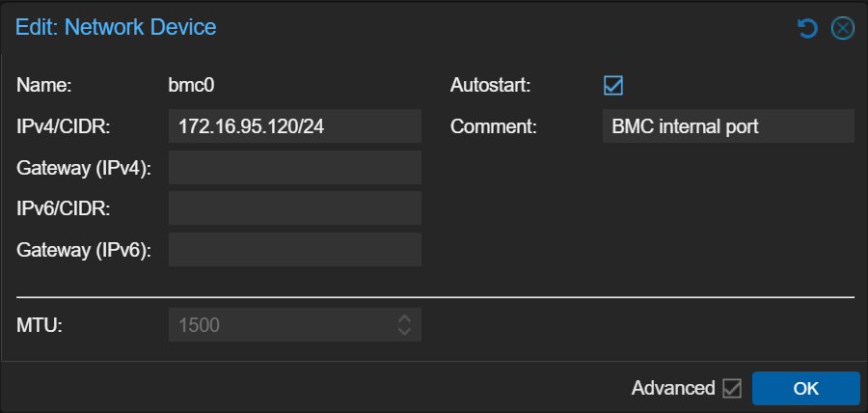This screenshot has width=868, height=413.
Task: Confirm changes with the OK button
Action: tap(806, 389)
